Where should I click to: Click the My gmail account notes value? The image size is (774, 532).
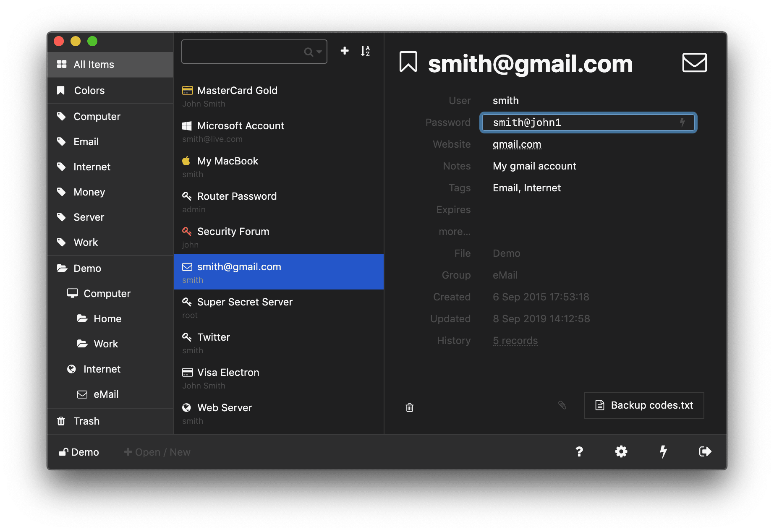click(534, 166)
